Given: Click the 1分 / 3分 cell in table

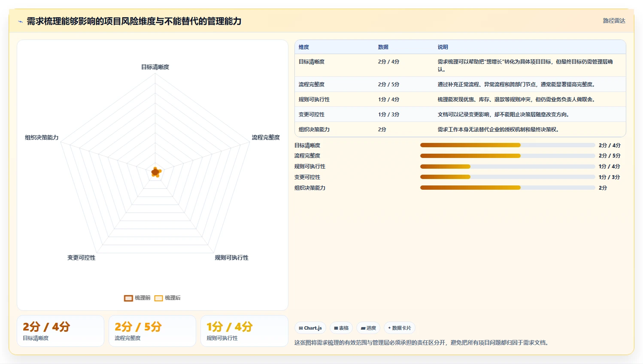Looking at the screenshot, I should point(389,115).
